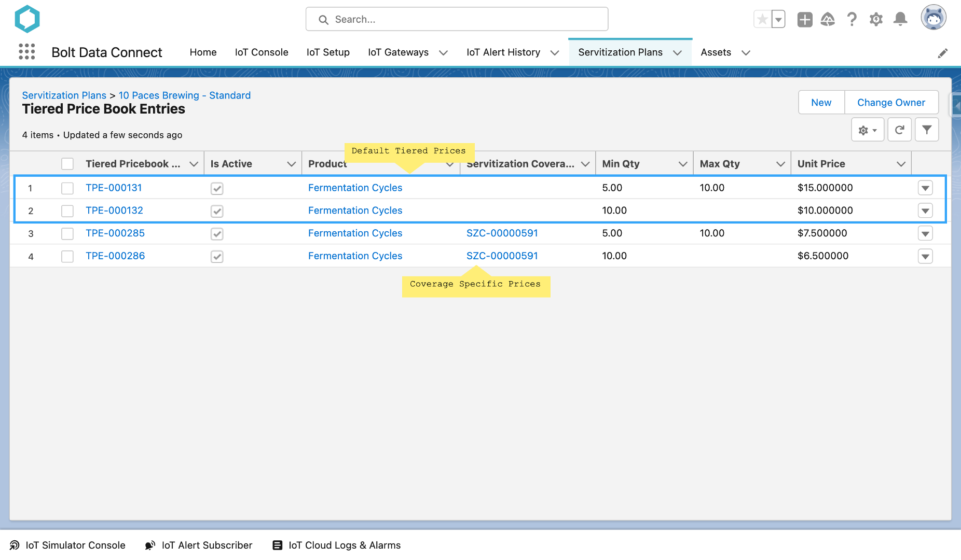This screenshot has height=560, width=961.
Task: Open IoT Simulator Console utility item
Action: click(x=67, y=545)
